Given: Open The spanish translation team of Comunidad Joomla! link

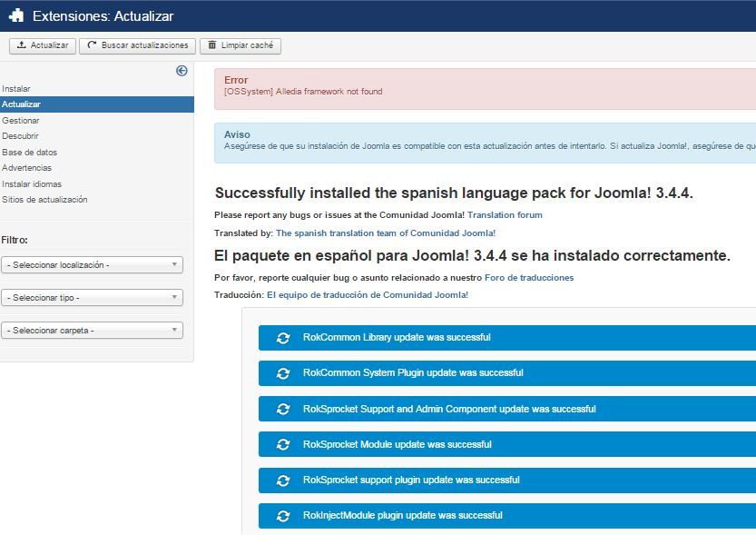Looking at the screenshot, I should (x=386, y=233).
